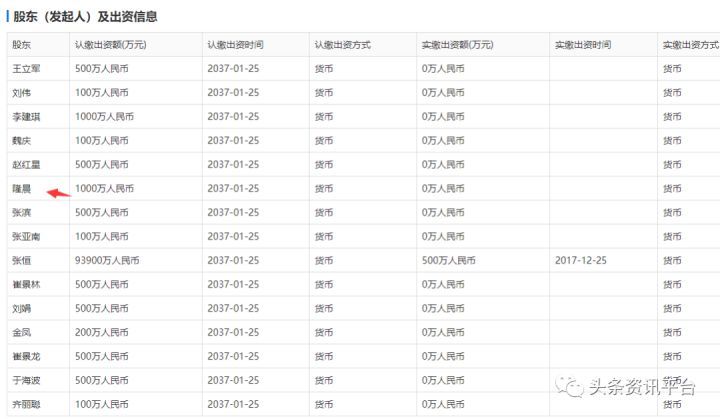
Task: Select shareholder name 崔景林
Action: pos(26,284)
